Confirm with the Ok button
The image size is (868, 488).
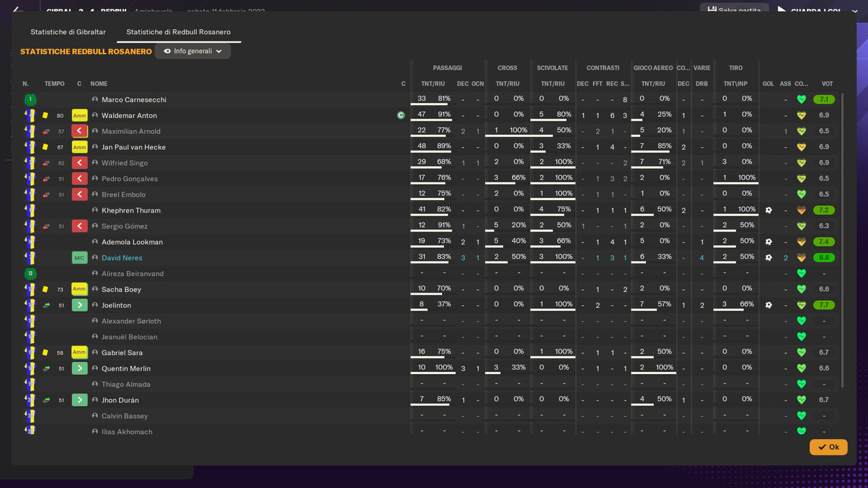pyautogui.click(x=828, y=447)
